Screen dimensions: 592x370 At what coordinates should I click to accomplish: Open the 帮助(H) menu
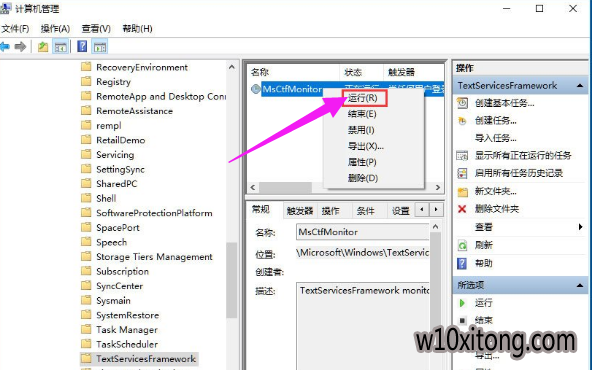coord(137,29)
